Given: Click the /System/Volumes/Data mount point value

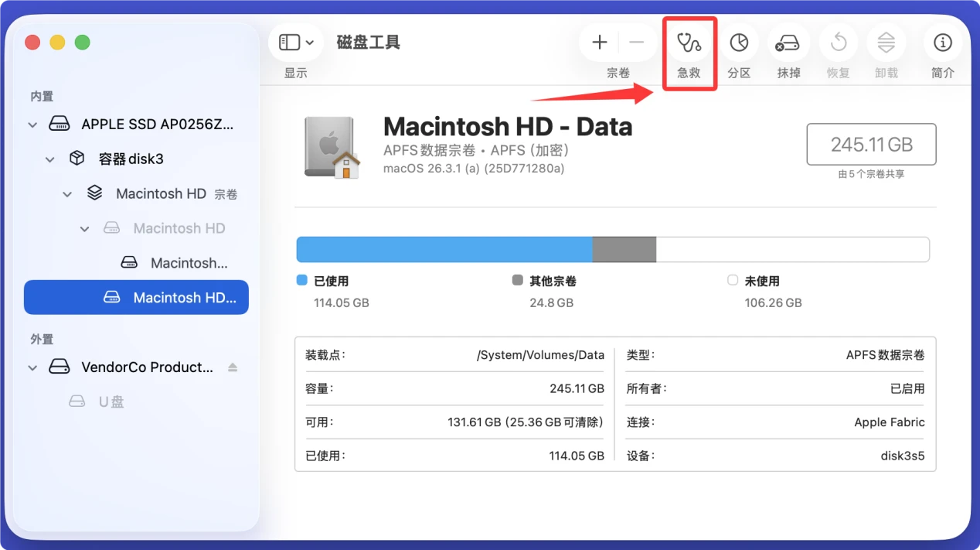Looking at the screenshot, I should pos(540,355).
